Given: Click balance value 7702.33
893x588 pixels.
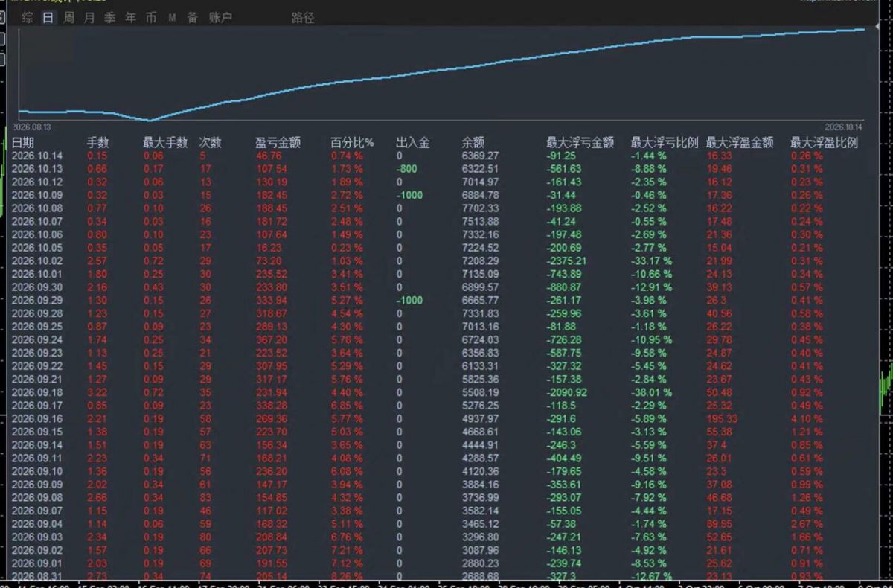Looking at the screenshot, I should pyautogui.click(x=480, y=208).
